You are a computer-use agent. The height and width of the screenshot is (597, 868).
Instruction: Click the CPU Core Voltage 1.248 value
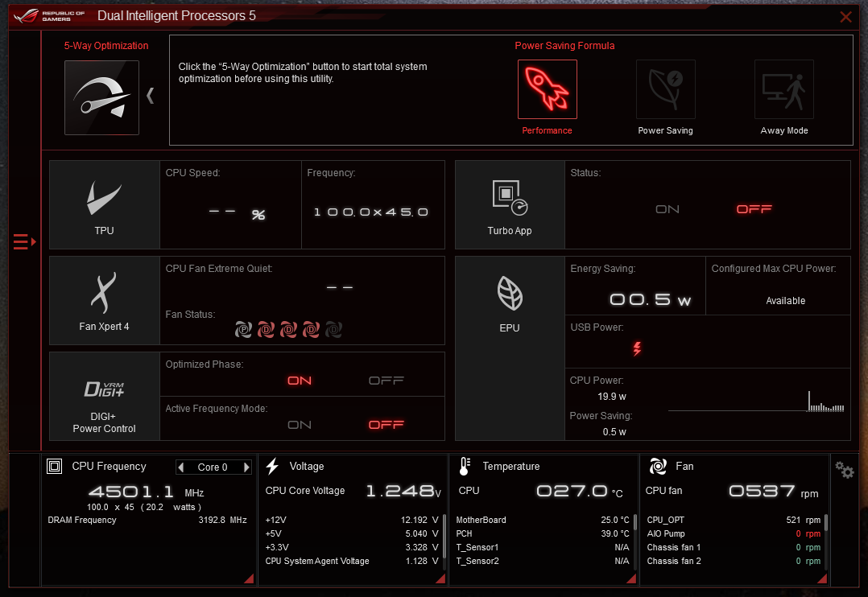[404, 492]
